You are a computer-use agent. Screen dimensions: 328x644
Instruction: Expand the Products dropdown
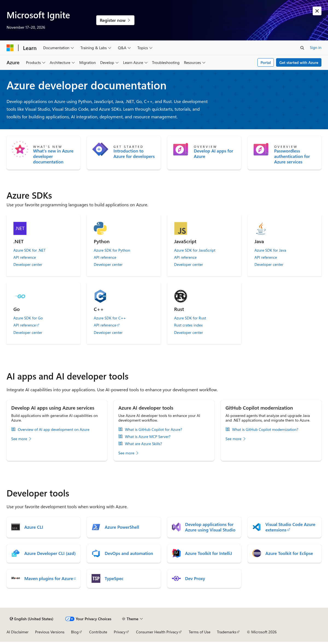point(36,63)
